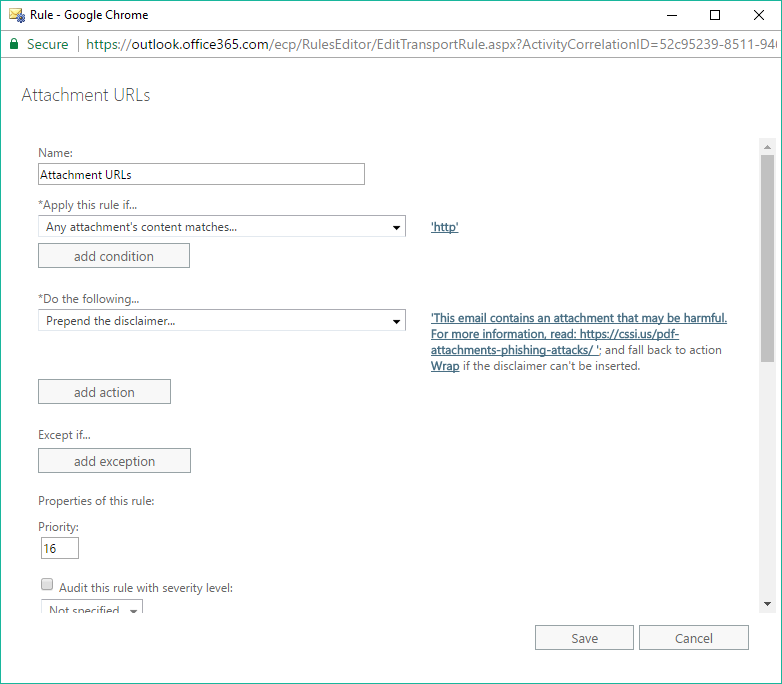Click the 'http' condition value link
782x684 pixels.
[x=444, y=228]
